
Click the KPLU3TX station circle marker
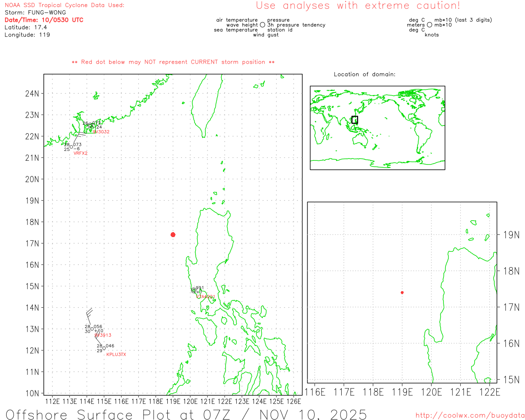104,348
